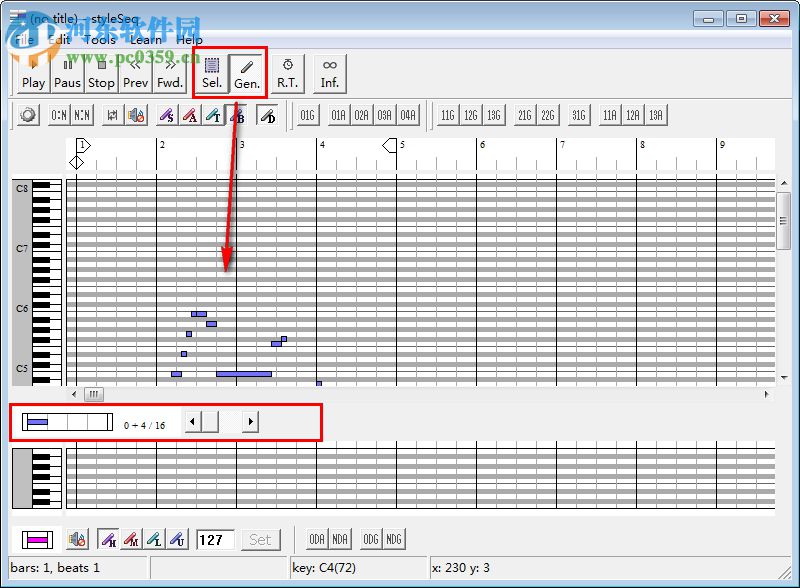Click the loop/repeat icon next to the gear
This screenshot has width=800, height=588.
(112, 115)
